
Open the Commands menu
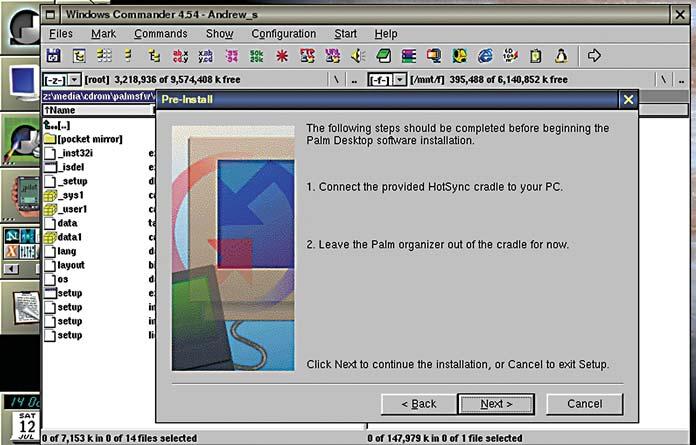[161, 34]
